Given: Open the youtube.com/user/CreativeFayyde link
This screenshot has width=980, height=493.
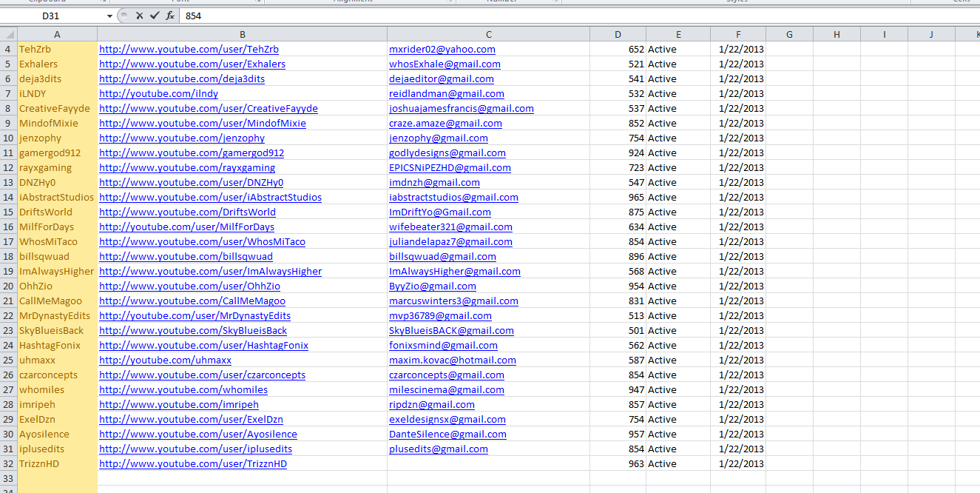Looking at the screenshot, I should point(209,108).
